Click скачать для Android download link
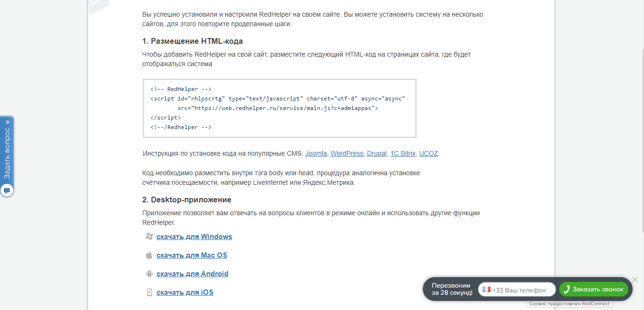Viewport: 644px width, 310px height. [192, 273]
